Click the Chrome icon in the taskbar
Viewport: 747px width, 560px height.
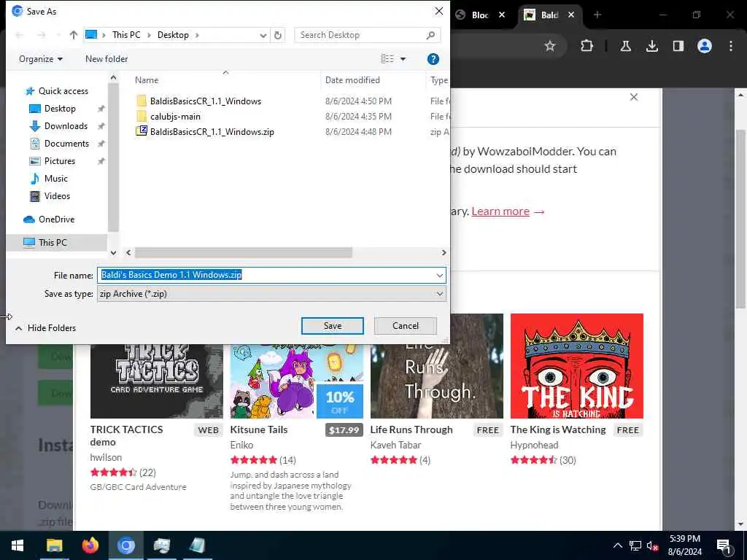point(125,545)
